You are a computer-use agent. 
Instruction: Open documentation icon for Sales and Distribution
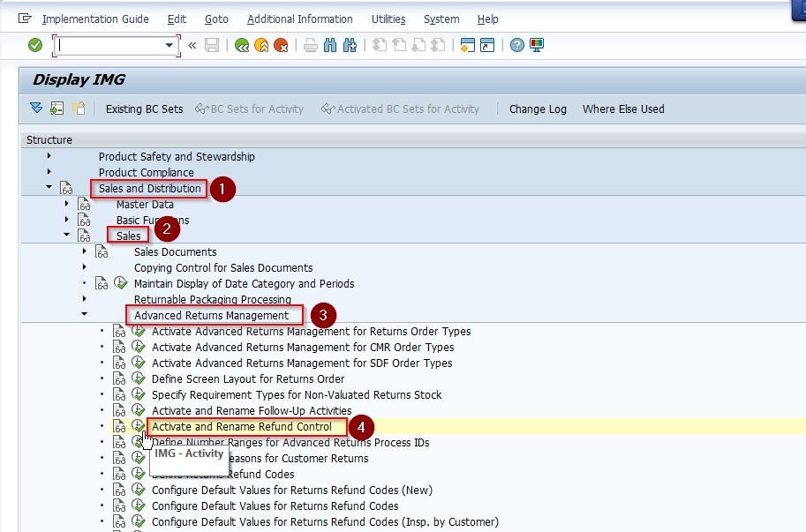[66, 188]
